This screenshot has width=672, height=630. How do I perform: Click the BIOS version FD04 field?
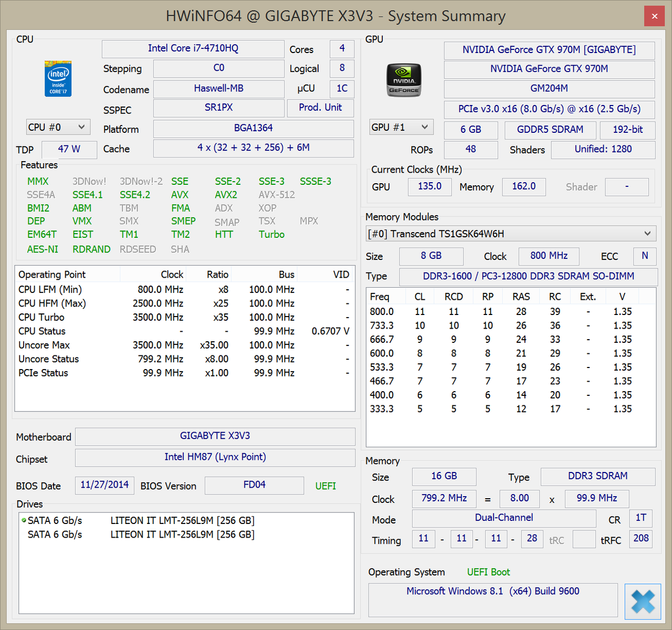point(254,485)
